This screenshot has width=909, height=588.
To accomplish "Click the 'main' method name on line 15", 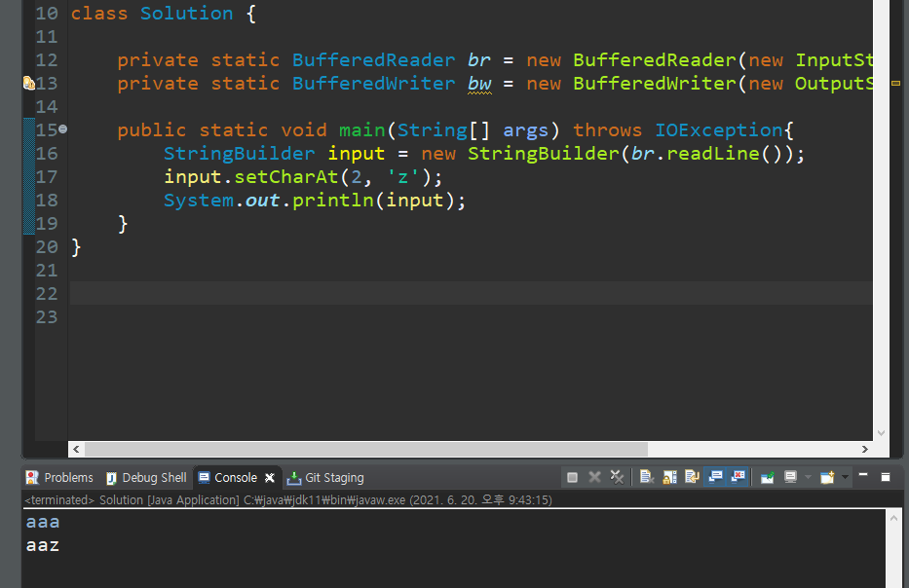I will point(361,129).
